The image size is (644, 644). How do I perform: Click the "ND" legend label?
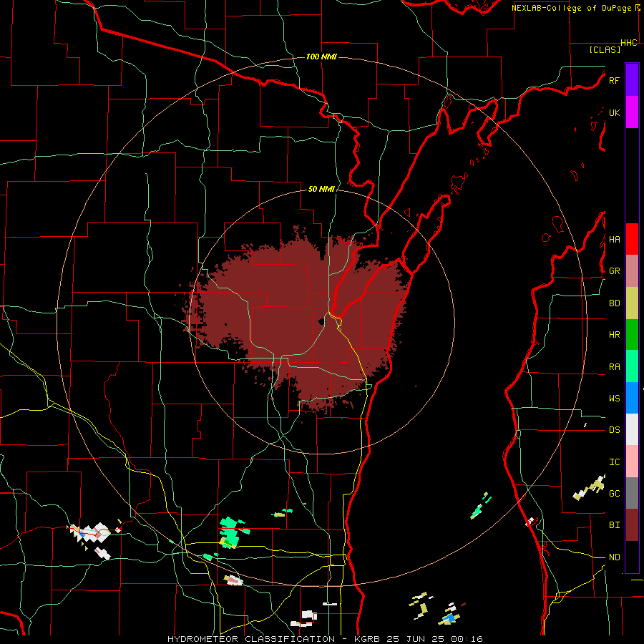coord(614,557)
